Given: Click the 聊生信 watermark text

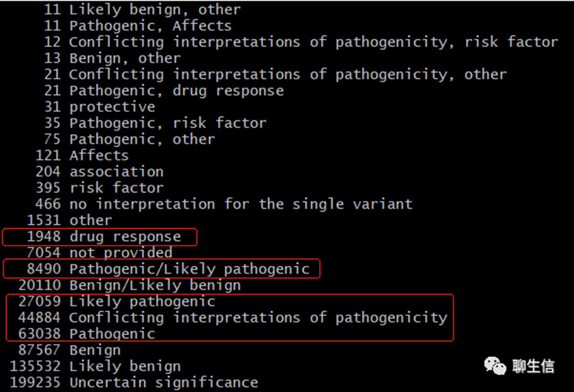Looking at the screenshot, I should click(533, 366).
